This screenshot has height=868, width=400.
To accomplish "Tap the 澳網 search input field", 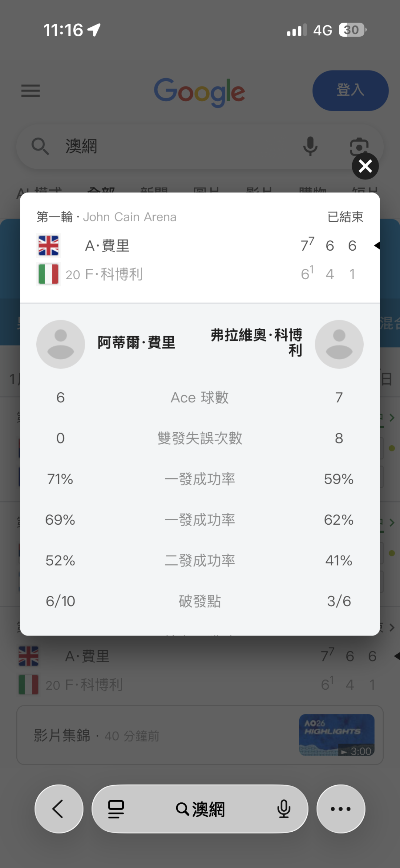I will coord(167,146).
